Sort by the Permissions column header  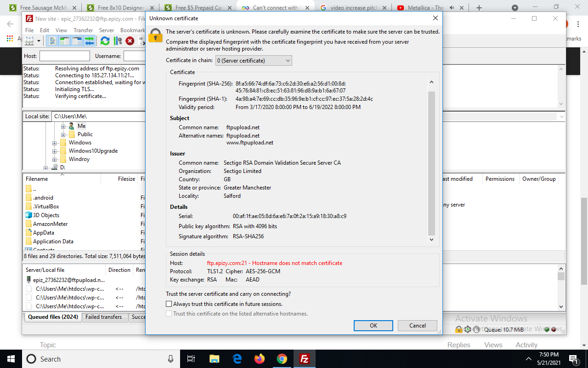(500, 179)
